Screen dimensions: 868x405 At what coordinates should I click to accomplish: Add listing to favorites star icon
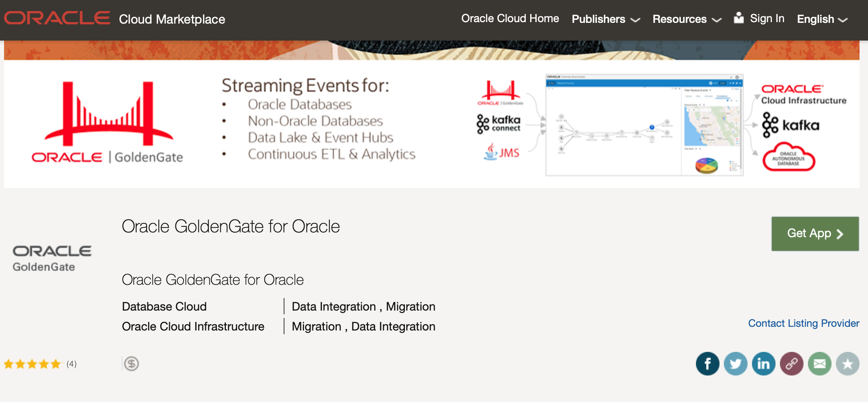click(x=847, y=364)
